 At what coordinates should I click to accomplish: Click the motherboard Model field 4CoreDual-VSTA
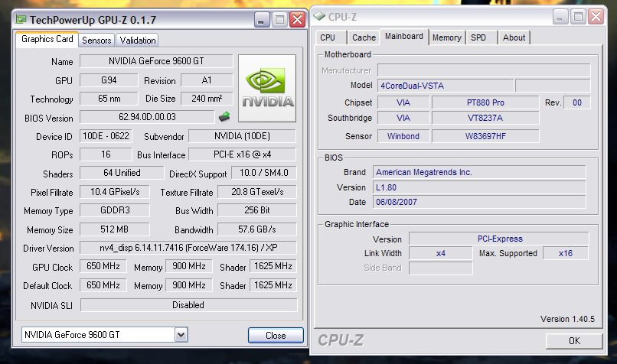pos(446,86)
